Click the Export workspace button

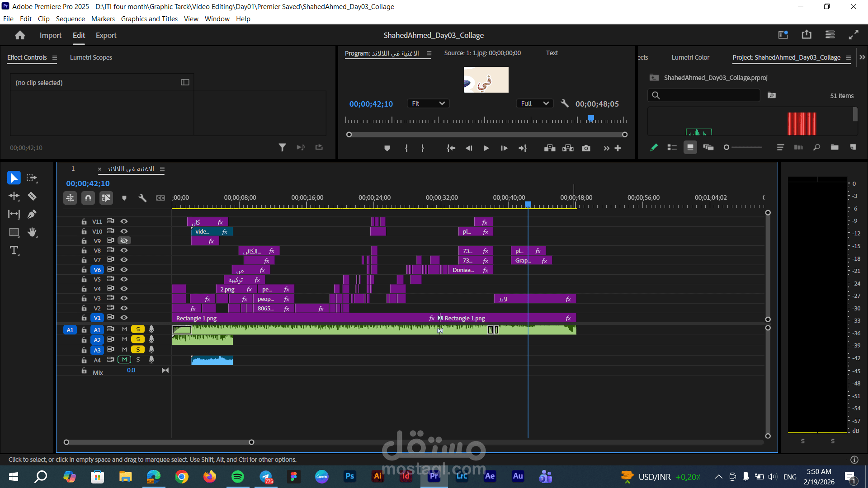(106, 35)
